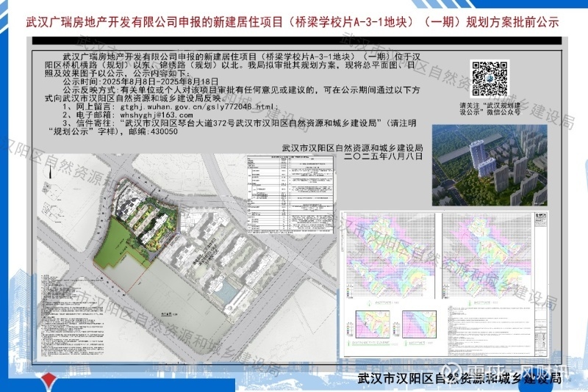Click the QR code image
Image resolution: width=588 pixels, height=392 pixels.
point(490,79)
